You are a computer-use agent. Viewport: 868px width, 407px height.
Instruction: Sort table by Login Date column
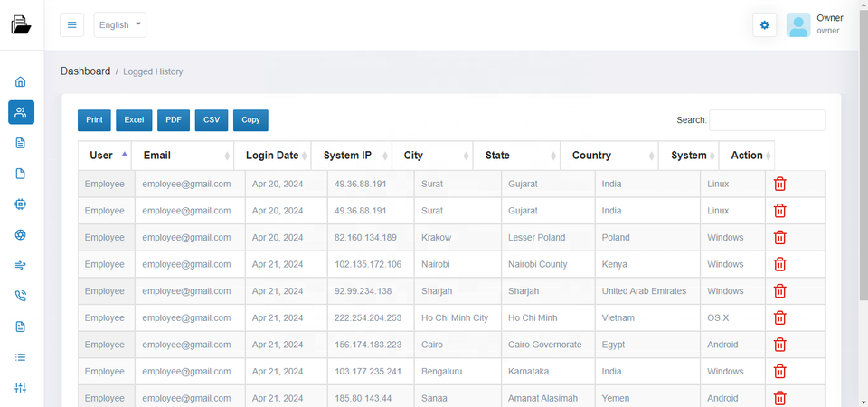click(272, 156)
